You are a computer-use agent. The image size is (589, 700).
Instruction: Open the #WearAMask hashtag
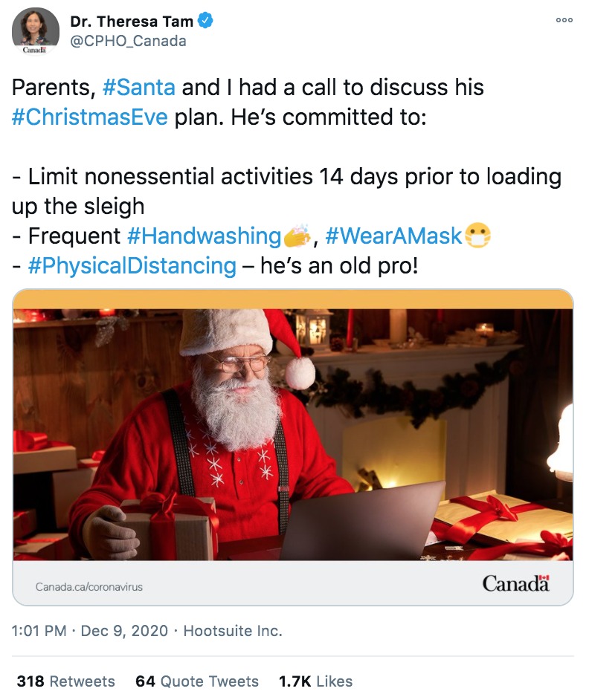tap(393, 236)
